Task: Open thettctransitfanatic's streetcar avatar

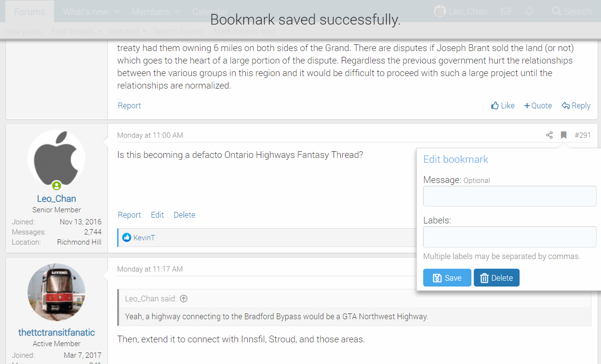Action: (56, 292)
